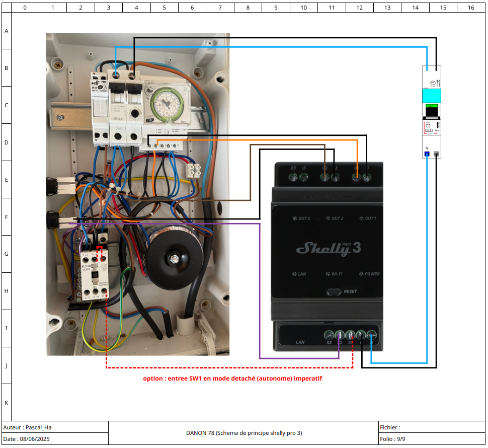Image resolution: width=488 pixels, height=448 pixels.
Task: Click the WI-FI indicator on the Shelly
Action: [334, 274]
